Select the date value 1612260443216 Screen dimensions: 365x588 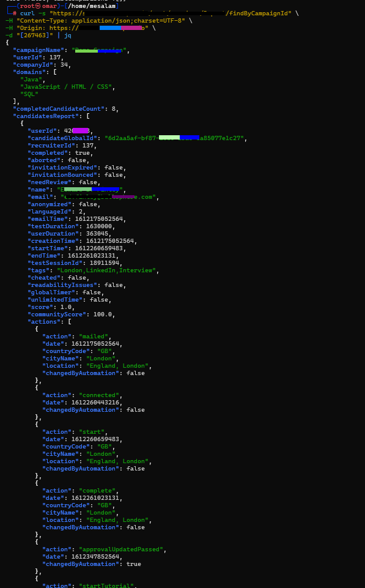click(95, 403)
